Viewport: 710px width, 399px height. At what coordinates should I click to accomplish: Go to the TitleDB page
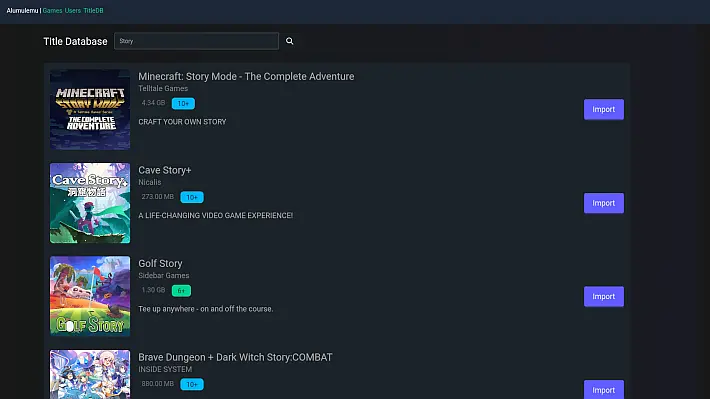[93, 10]
